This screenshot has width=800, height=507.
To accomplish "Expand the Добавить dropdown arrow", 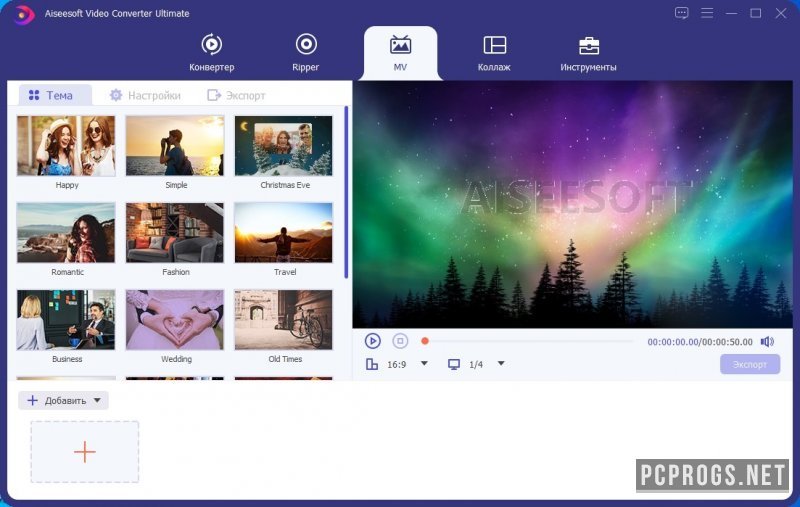I will [97, 400].
